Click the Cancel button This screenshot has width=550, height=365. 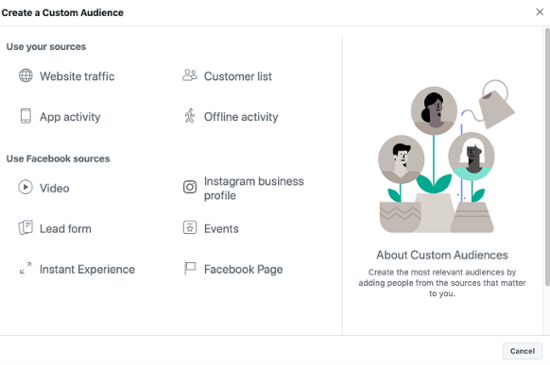pyautogui.click(x=522, y=351)
